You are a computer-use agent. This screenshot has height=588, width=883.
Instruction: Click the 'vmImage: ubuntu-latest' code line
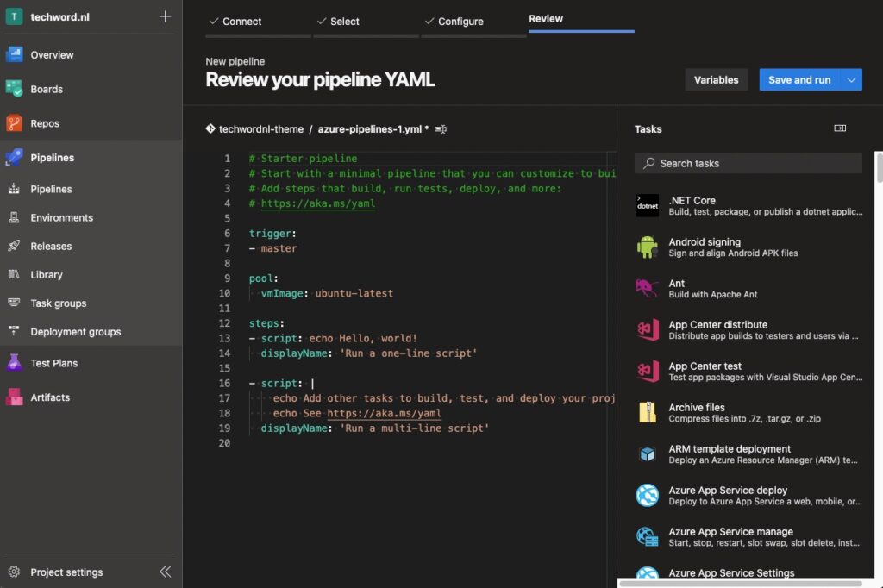point(327,293)
